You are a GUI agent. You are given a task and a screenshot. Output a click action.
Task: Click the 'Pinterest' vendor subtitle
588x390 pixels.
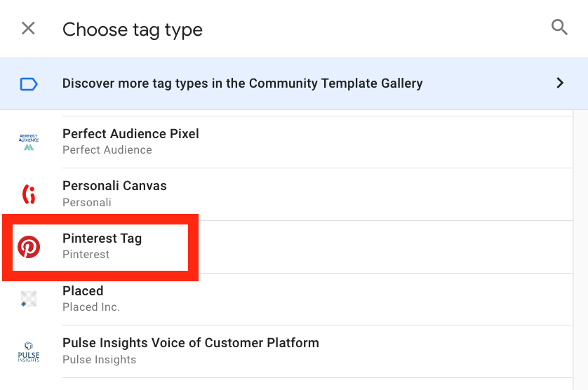86,255
